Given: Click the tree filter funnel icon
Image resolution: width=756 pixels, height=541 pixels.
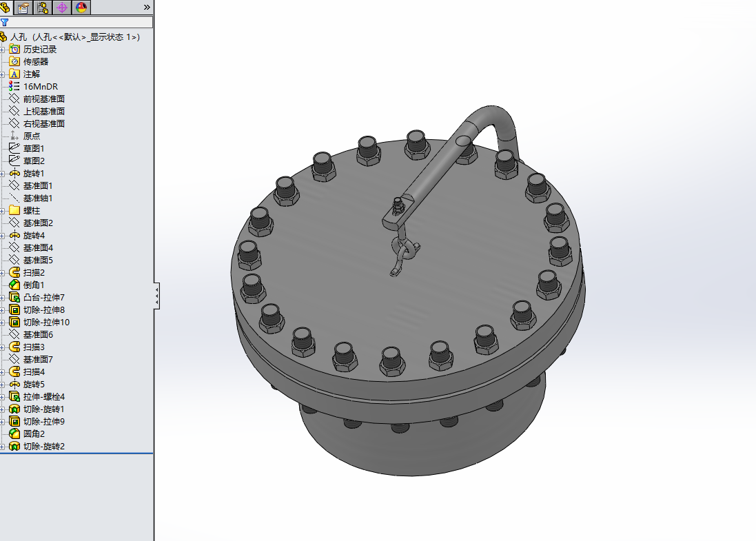Looking at the screenshot, I should [4, 22].
